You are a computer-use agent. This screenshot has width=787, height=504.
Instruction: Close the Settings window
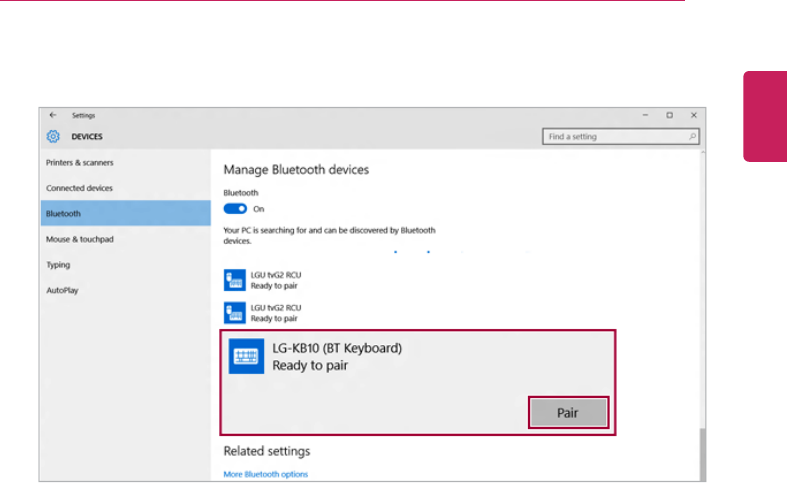[693, 115]
